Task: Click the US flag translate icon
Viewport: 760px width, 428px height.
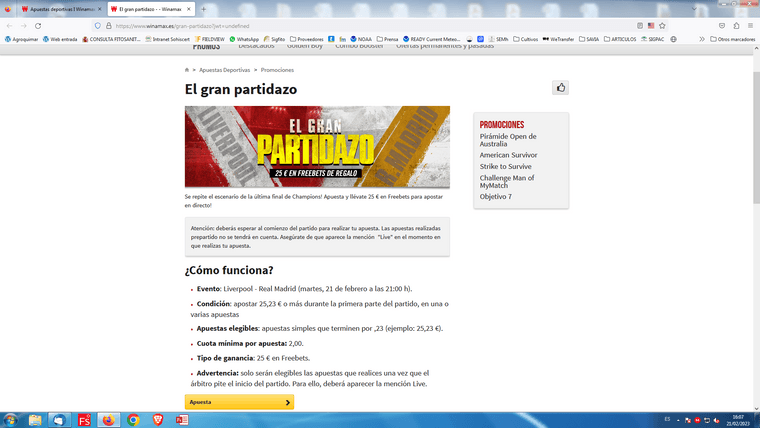Action: [651, 26]
